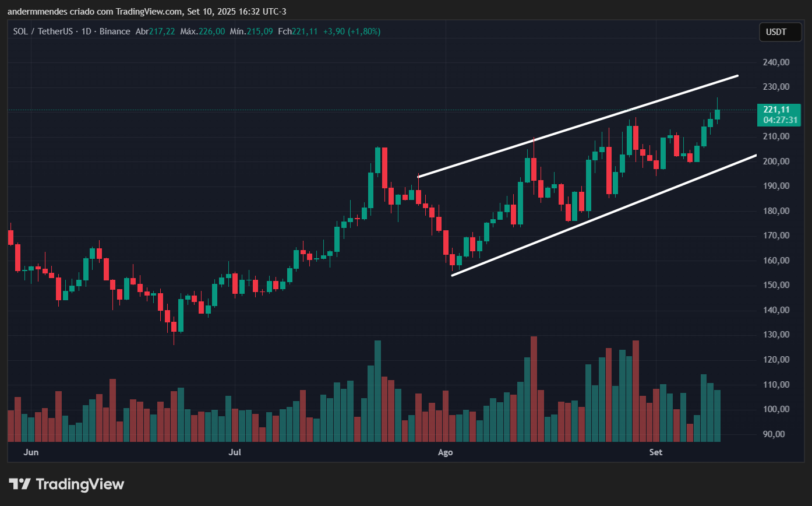This screenshot has height=506, width=812.
Task: Click the 170,00 price axis label
Action: [775, 236]
